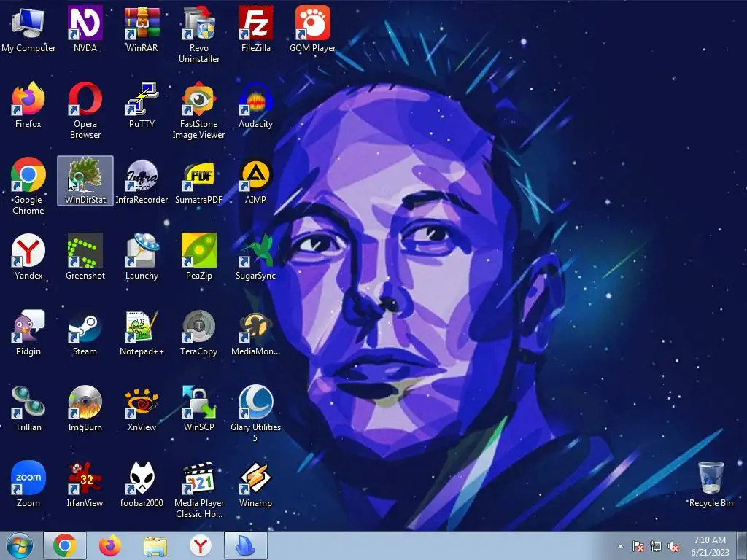Select TeraCopy desktop icon
Screen dimensions: 747x560
pyautogui.click(x=199, y=332)
